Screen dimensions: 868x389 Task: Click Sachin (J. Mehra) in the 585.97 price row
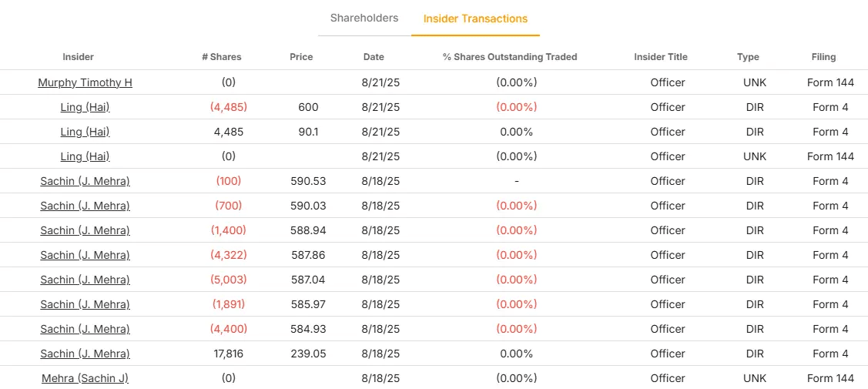[85, 304]
